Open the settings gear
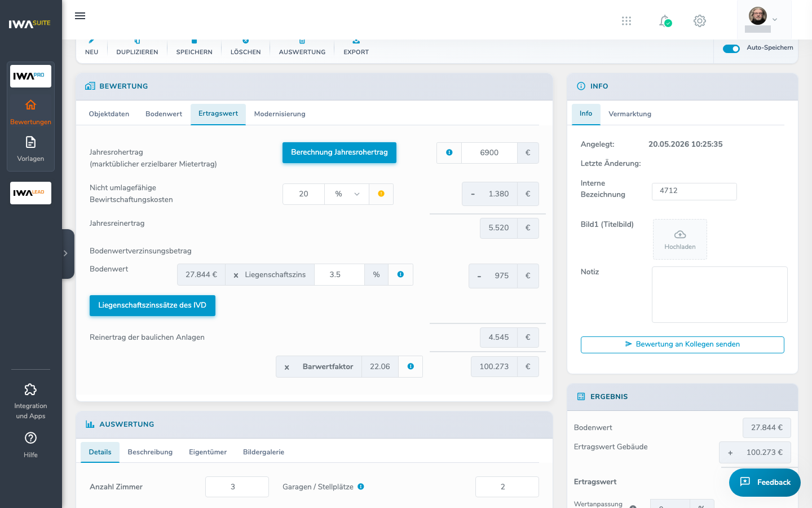Viewport: 812px width, 508px height. coord(700,21)
